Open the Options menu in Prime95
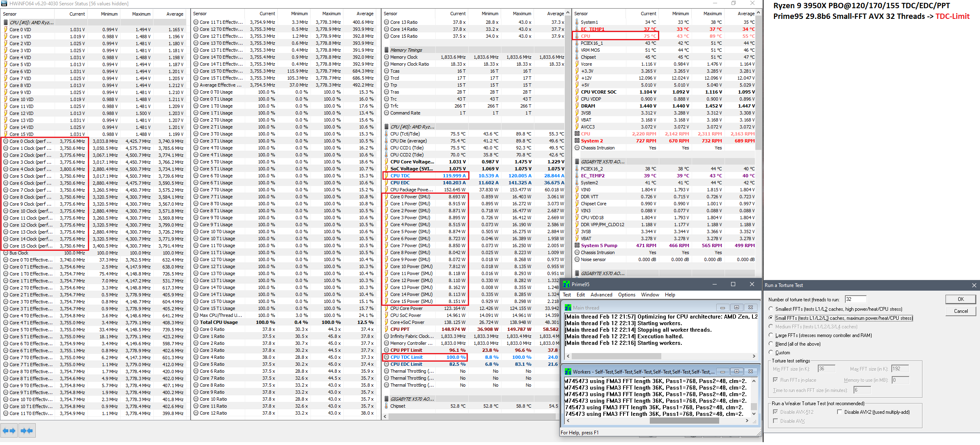Screen dimensions: 980x445 (627, 295)
